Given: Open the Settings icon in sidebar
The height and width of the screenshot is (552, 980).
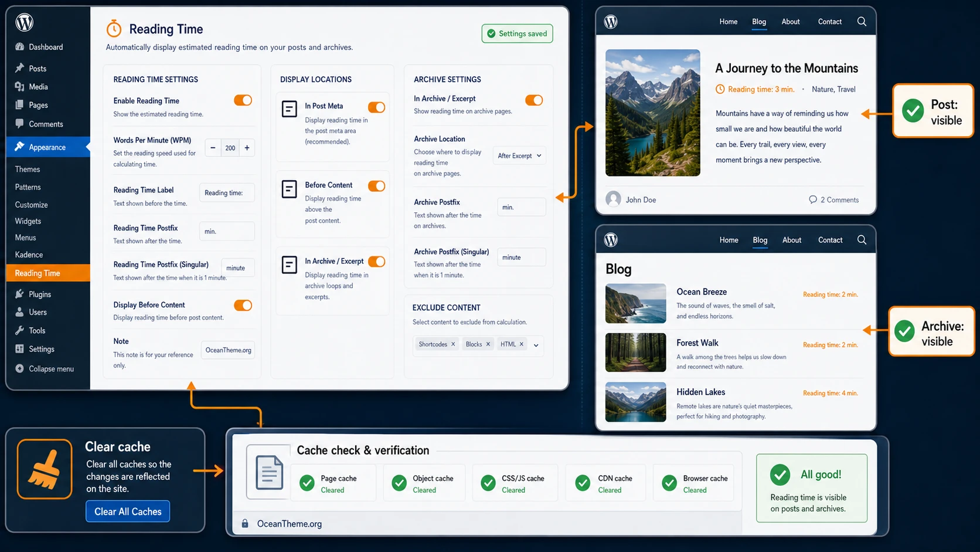Looking at the screenshot, I should coord(20,348).
